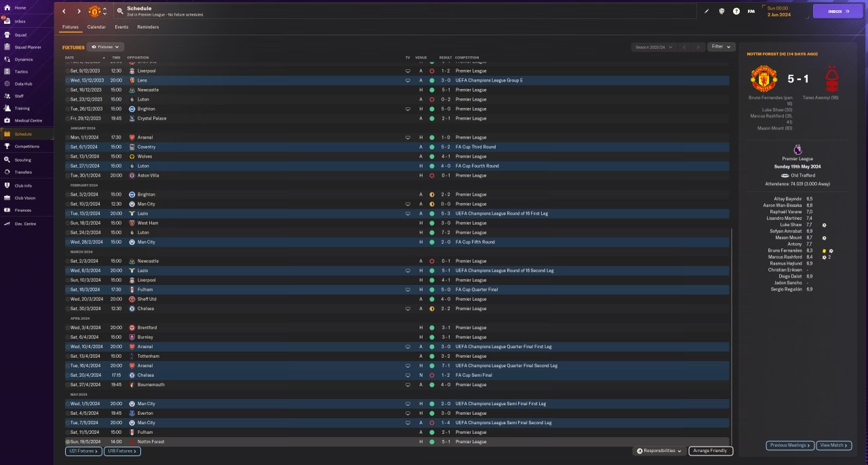Go to next season with the right chevron
Image resolution: width=868 pixels, height=465 pixels.
point(698,47)
